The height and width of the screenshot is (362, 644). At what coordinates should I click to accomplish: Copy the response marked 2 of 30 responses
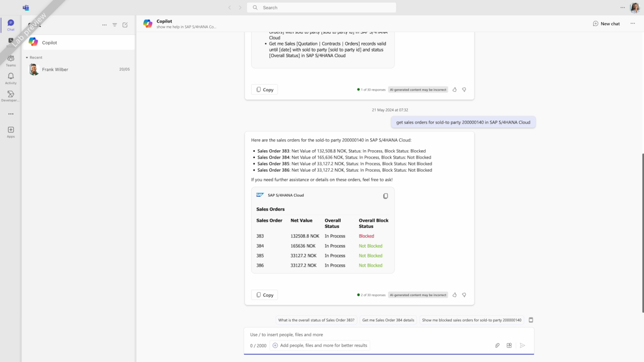click(x=265, y=295)
